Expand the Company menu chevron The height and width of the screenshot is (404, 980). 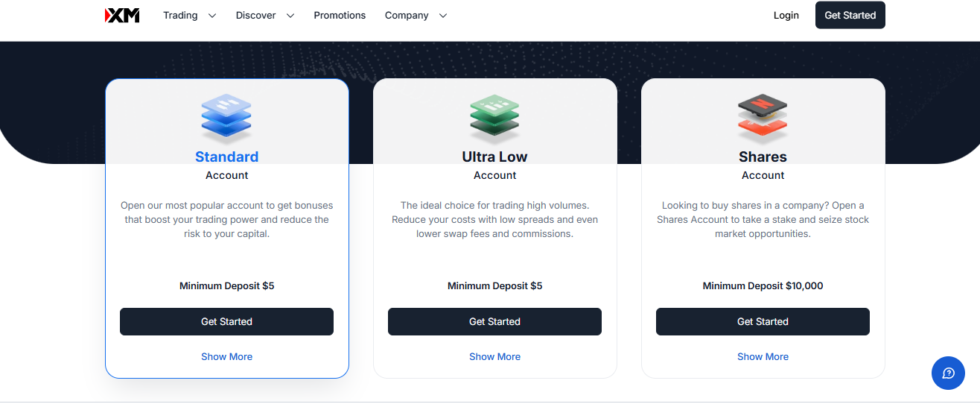point(443,16)
